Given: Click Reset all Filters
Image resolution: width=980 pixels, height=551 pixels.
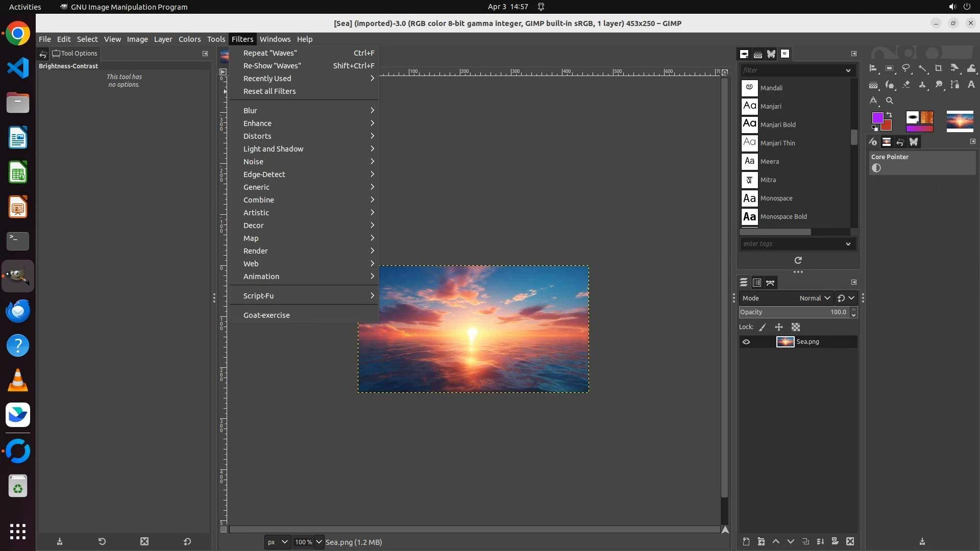Looking at the screenshot, I should pos(269,91).
